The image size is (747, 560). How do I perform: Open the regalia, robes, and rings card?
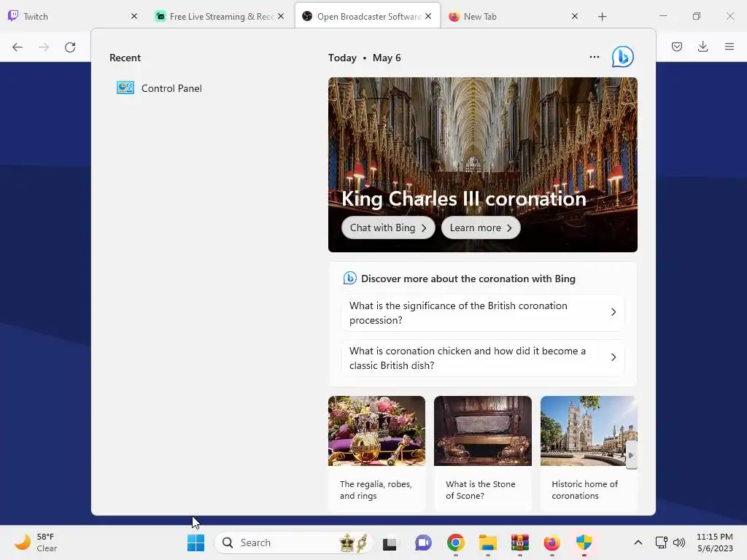[x=376, y=454]
